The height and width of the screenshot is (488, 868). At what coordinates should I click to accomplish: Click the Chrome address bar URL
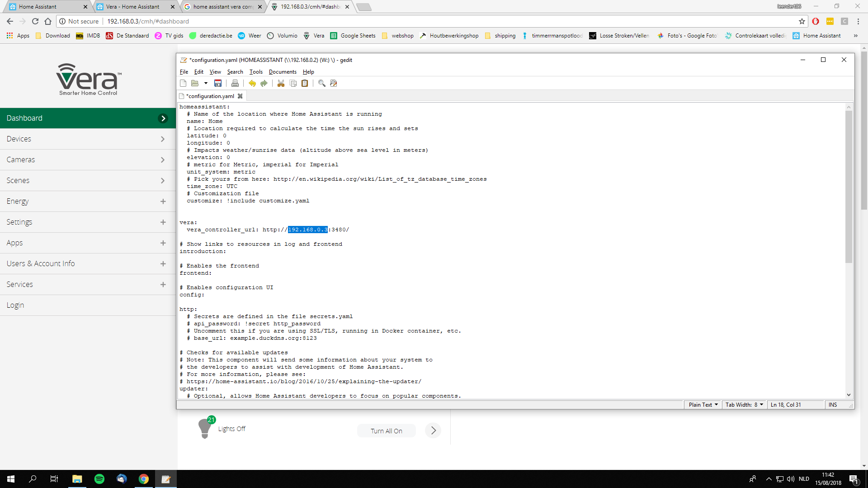tap(148, 21)
